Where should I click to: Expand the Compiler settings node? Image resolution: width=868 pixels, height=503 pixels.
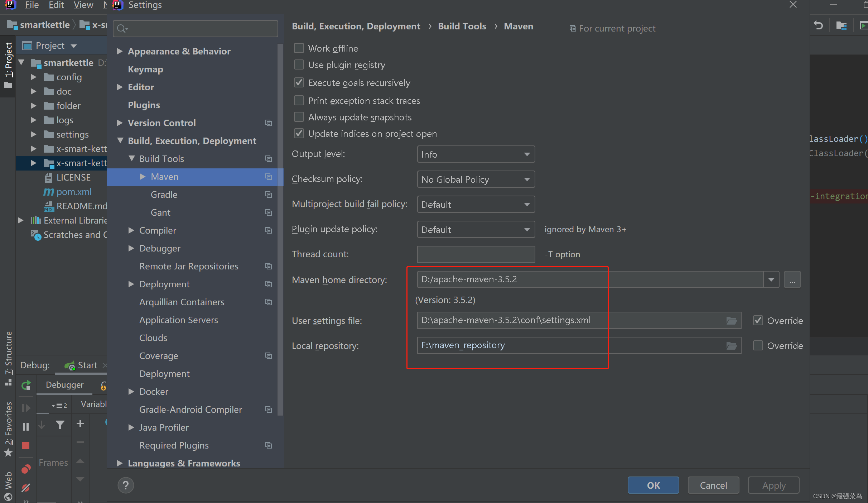131,230
